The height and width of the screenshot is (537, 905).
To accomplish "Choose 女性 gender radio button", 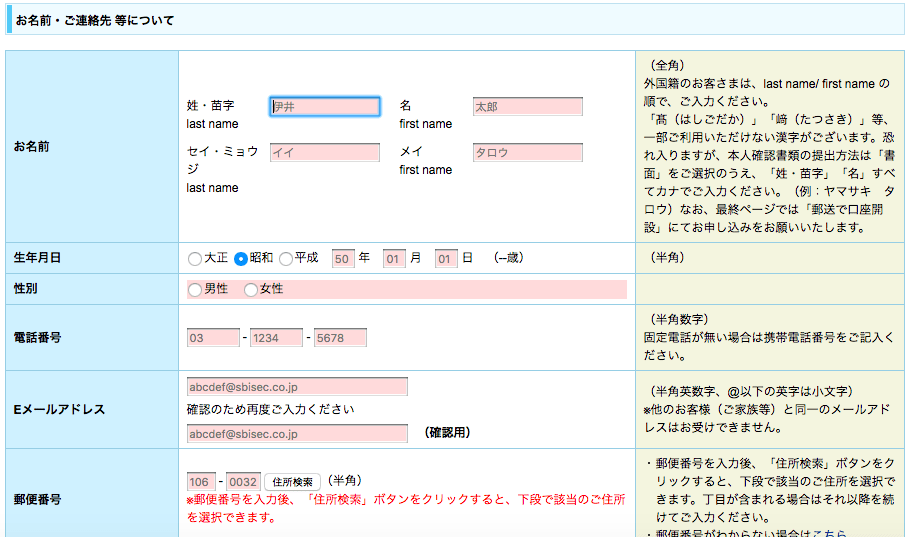I will click(x=250, y=290).
